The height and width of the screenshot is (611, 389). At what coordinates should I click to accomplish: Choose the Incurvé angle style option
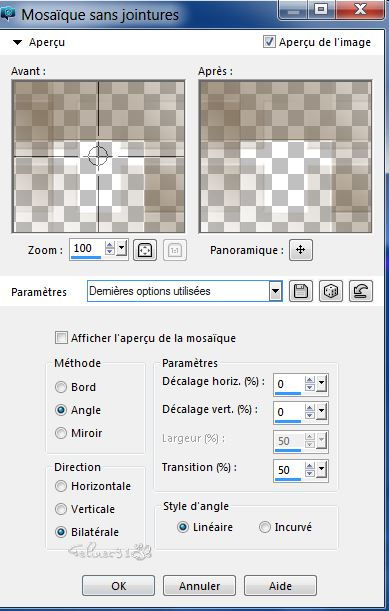point(265,527)
